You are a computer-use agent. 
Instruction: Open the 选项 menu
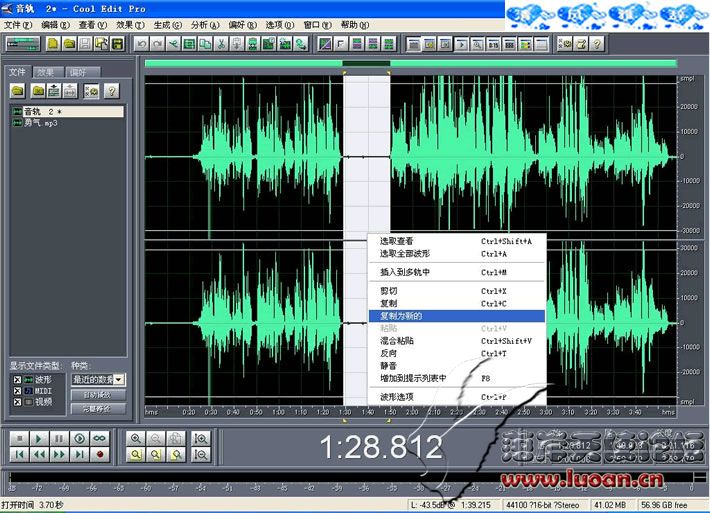click(280, 24)
